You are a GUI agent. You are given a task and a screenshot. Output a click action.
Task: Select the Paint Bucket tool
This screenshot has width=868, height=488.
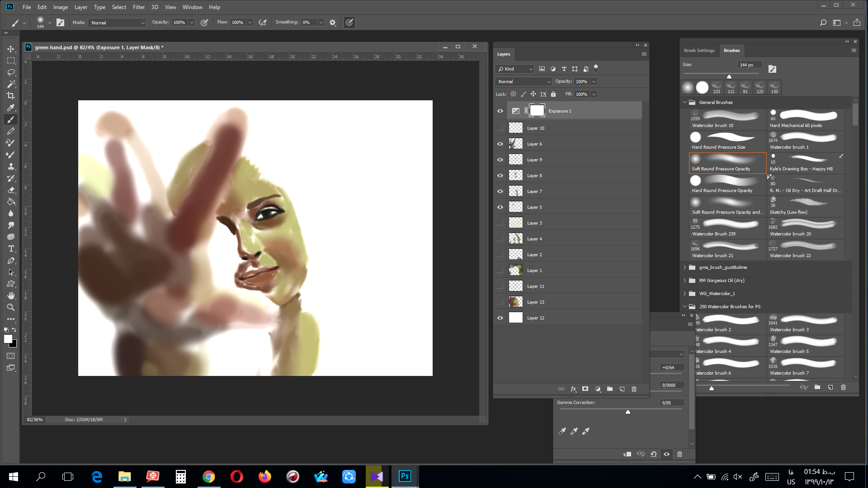coord(11,202)
